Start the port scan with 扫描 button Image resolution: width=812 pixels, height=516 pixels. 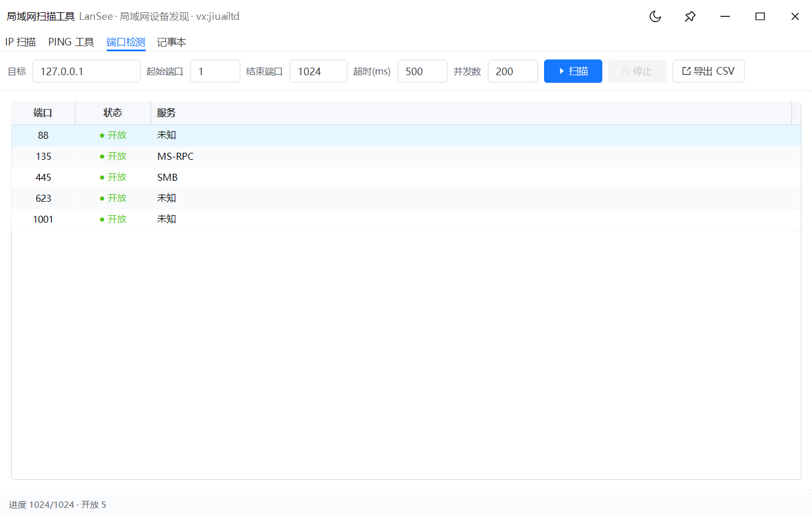coord(573,71)
